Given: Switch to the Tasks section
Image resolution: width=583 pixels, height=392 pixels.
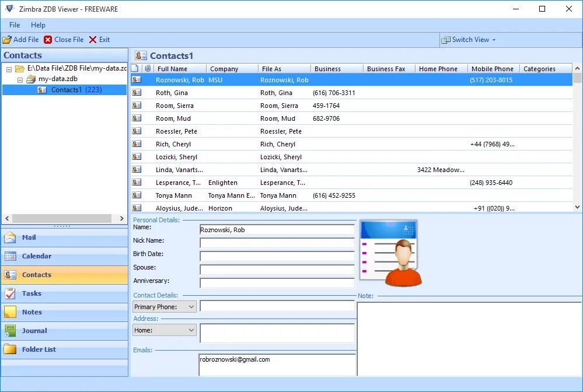Looking at the screenshot, I should (x=65, y=293).
